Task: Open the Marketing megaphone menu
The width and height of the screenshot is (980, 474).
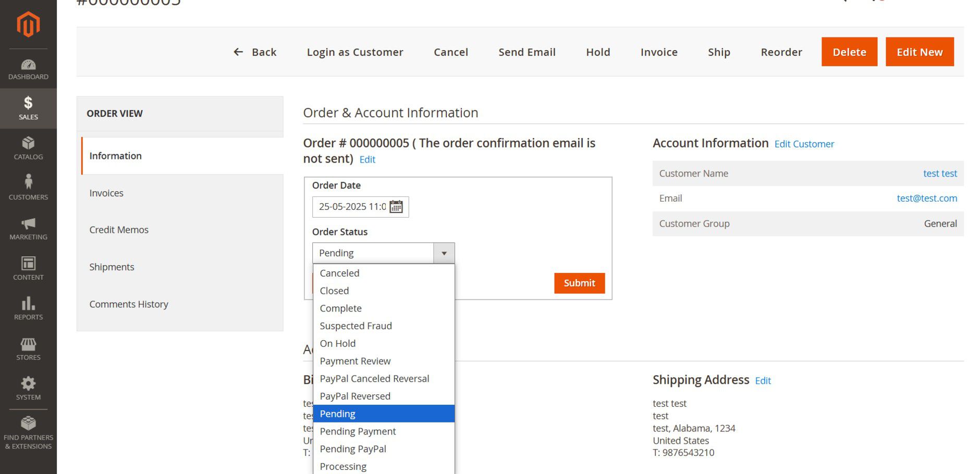Action: (28, 229)
